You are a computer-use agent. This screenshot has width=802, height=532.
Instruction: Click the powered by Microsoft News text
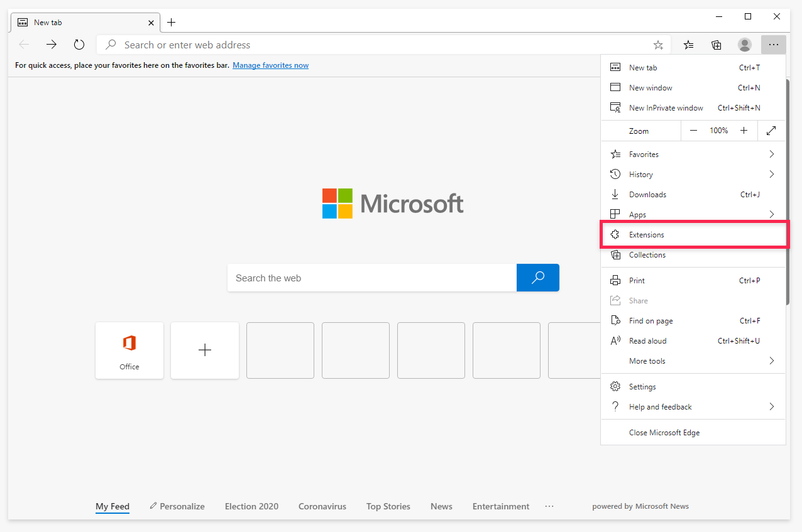(640, 506)
